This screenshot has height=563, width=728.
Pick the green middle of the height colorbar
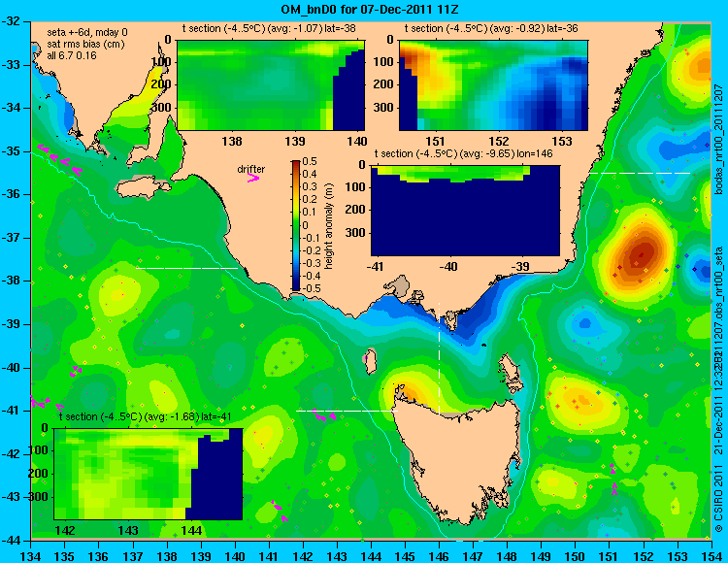tap(296, 226)
